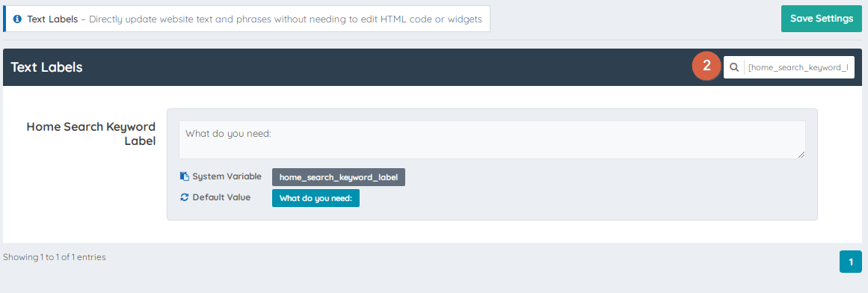This screenshot has height=293, width=868.
Task: Click the refresh icon beside Default Value
Action: 185,197
